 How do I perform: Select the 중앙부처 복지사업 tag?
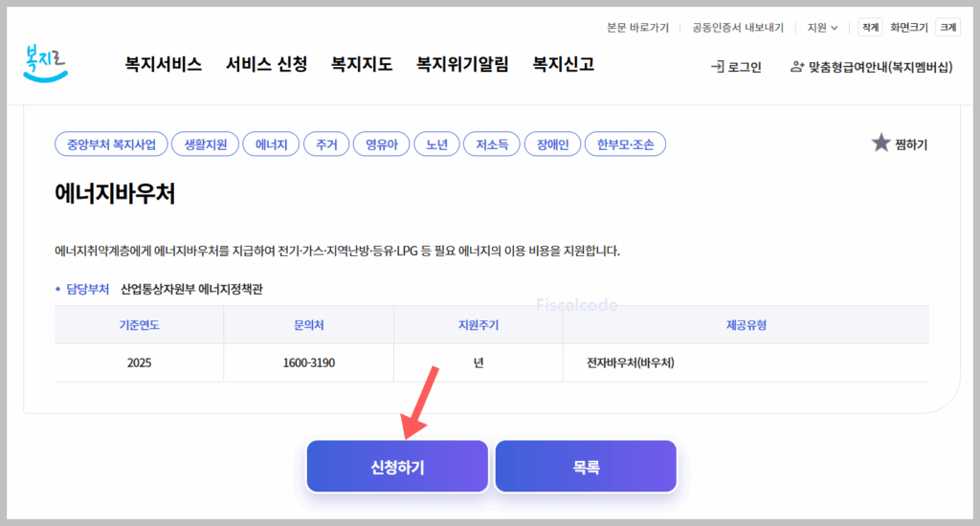pos(112,144)
